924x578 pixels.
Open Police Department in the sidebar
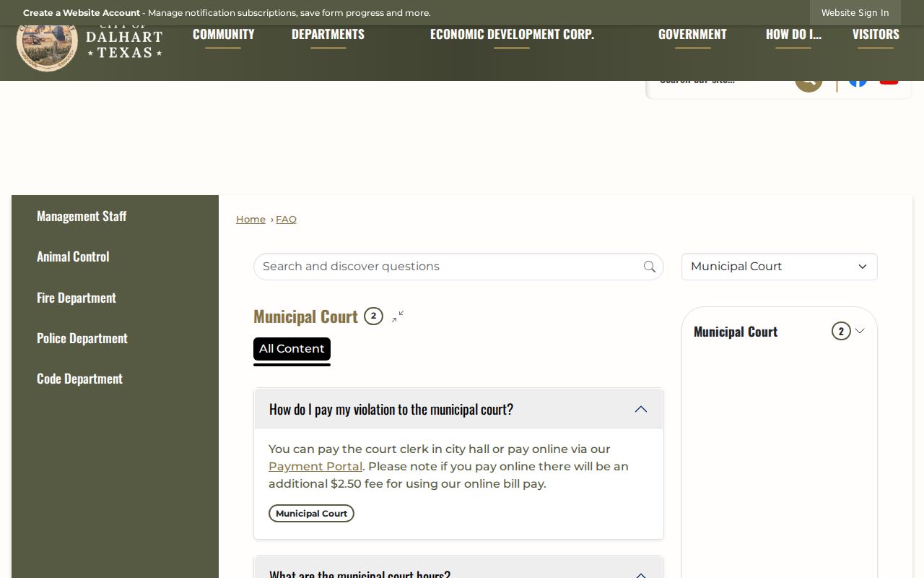82,338
